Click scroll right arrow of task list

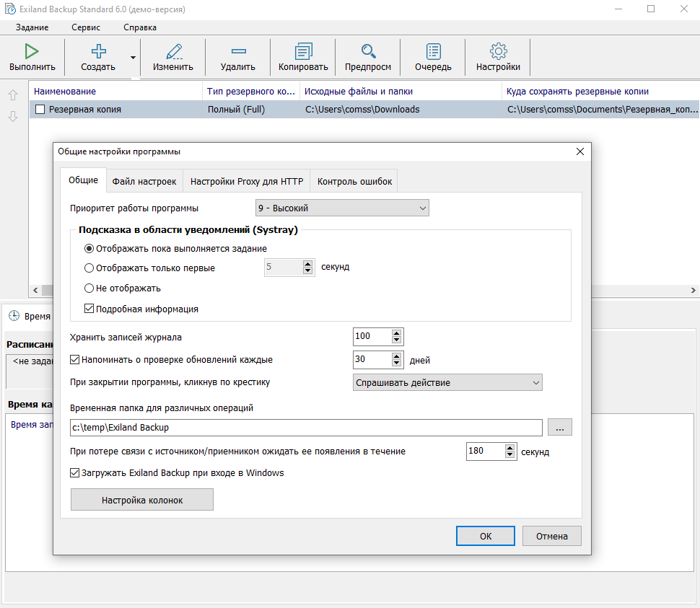tap(694, 290)
